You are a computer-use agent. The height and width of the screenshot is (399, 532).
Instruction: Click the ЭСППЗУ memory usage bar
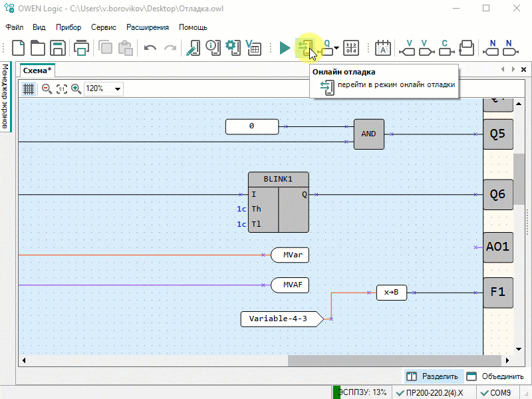click(360, 393)
